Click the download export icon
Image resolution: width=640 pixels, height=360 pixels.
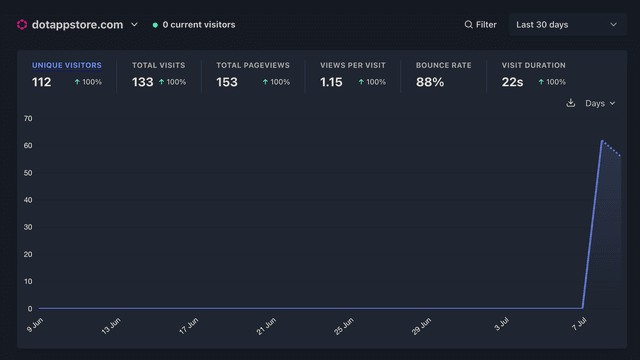click(x=571, y=103)
